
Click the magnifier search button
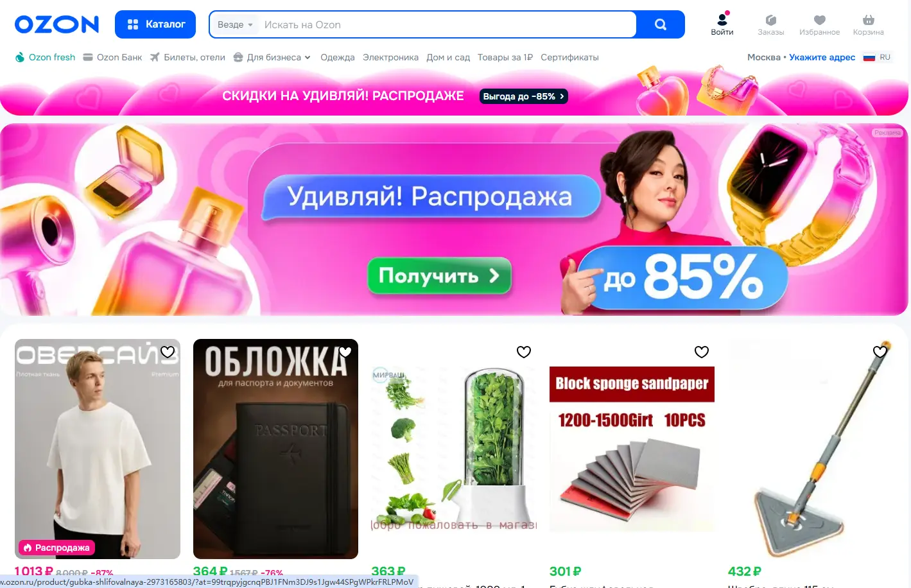click(x=660, y=24)
